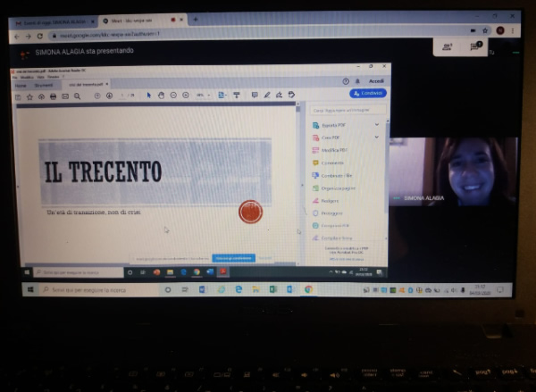Open the Vista menu in Acrobat
This screenshot has width=536, height=392.
point(40,77)
